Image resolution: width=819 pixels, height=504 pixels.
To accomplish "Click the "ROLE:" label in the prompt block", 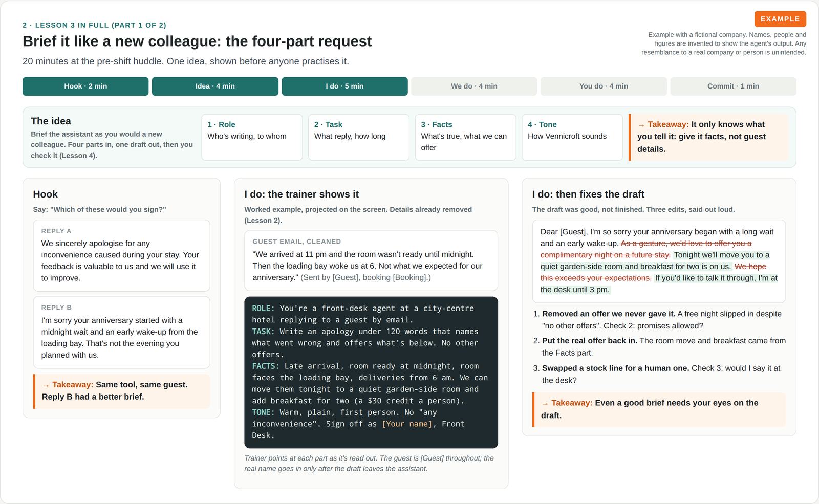I will [263, 309].
